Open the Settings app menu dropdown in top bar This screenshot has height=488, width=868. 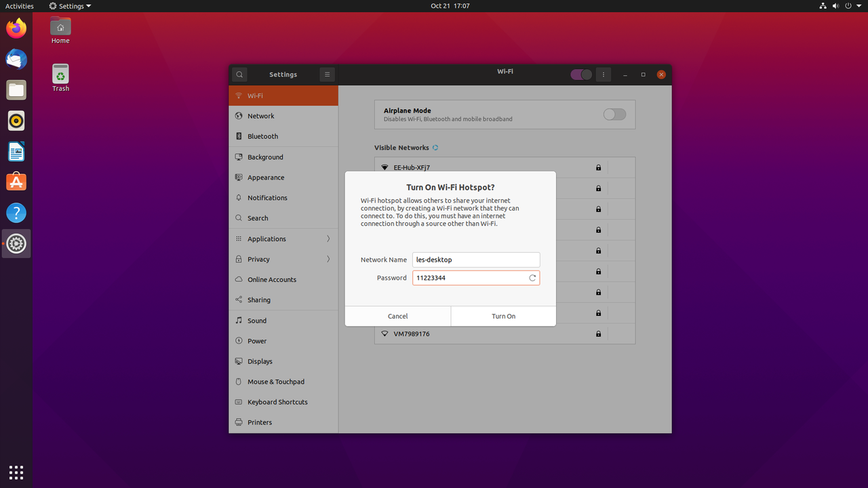tap(70, 6)
